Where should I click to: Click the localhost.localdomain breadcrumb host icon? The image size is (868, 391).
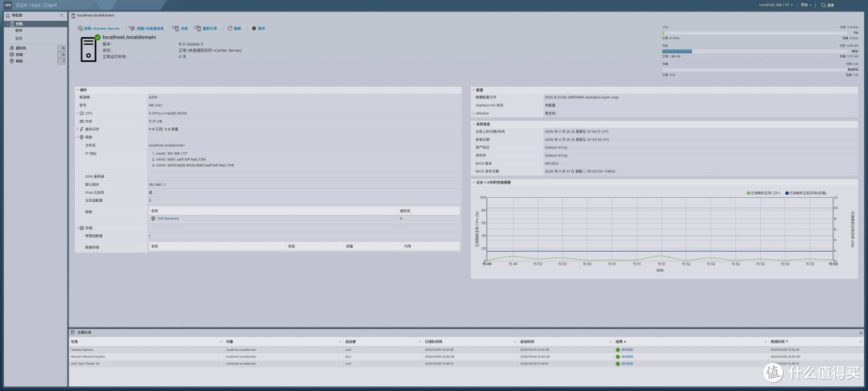coord(74,15)
